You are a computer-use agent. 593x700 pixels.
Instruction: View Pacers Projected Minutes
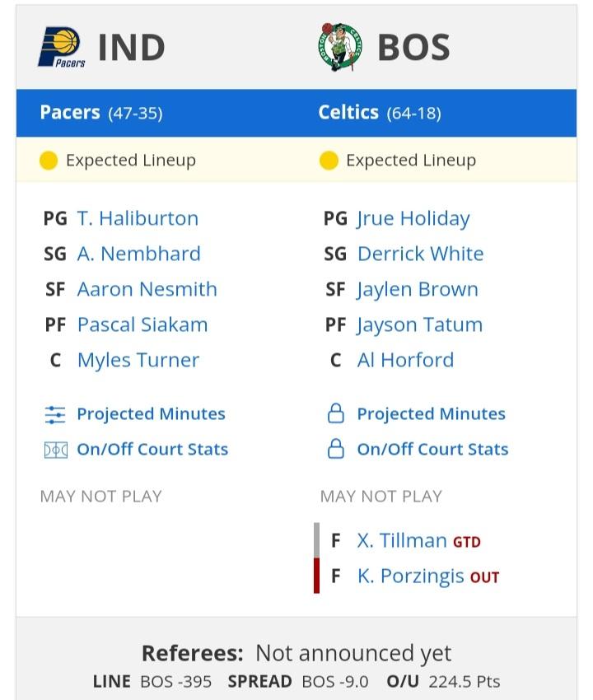pyautogui.click(x=151, y=414)
